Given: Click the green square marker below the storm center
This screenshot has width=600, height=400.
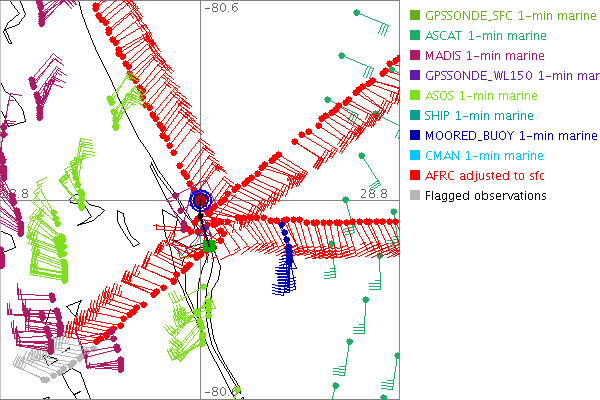Looking at the screenshot, I should click(x=209, y=244).
